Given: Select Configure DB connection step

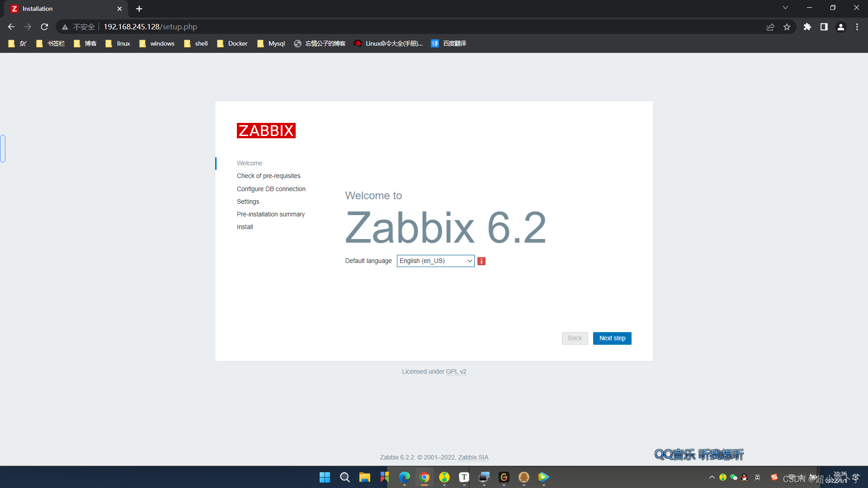Looking at the screenshot, I should click(x=271, y=189).
